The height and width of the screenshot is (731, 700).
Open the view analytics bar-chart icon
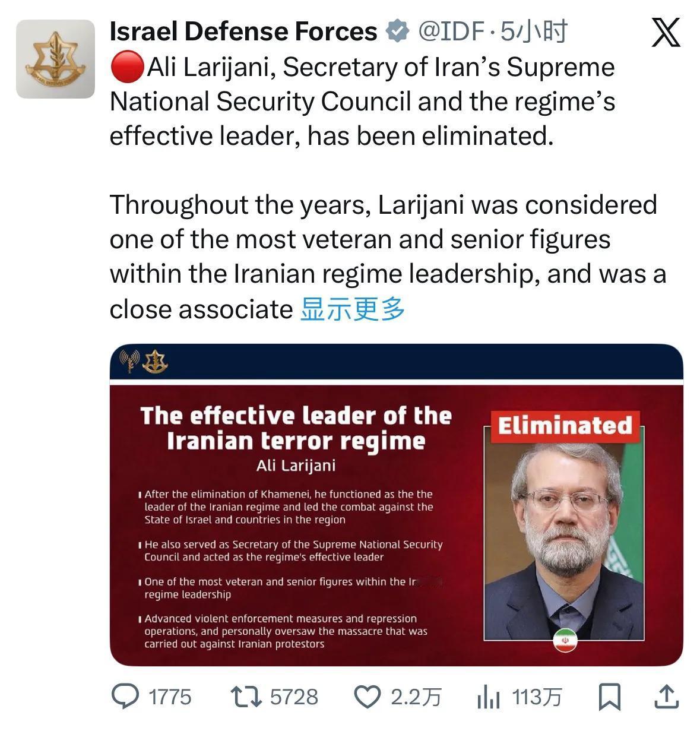489,697
